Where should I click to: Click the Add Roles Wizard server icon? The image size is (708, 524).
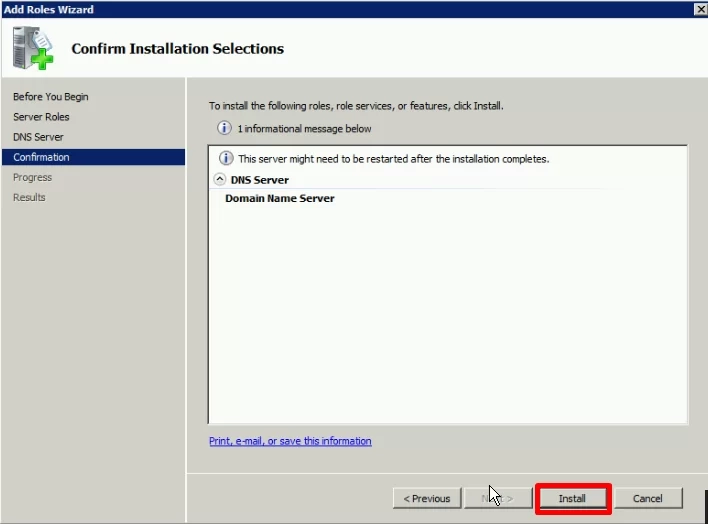tap(32, 48)
